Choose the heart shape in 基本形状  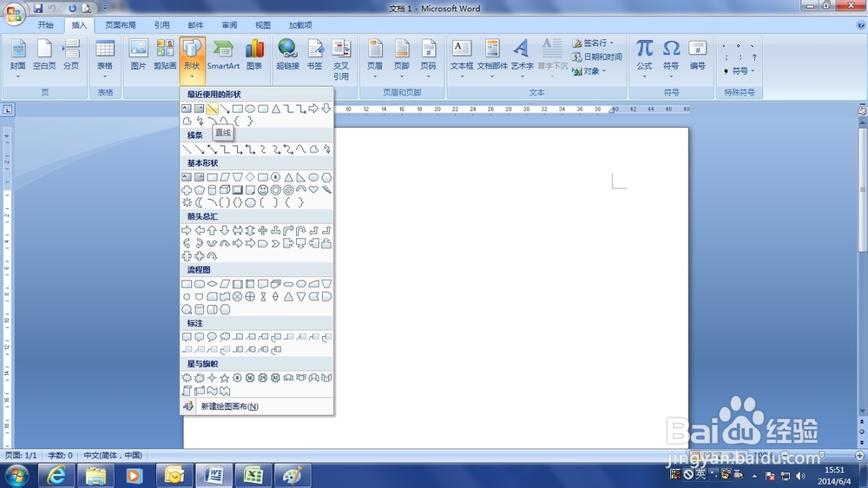[x=314, y=190]
